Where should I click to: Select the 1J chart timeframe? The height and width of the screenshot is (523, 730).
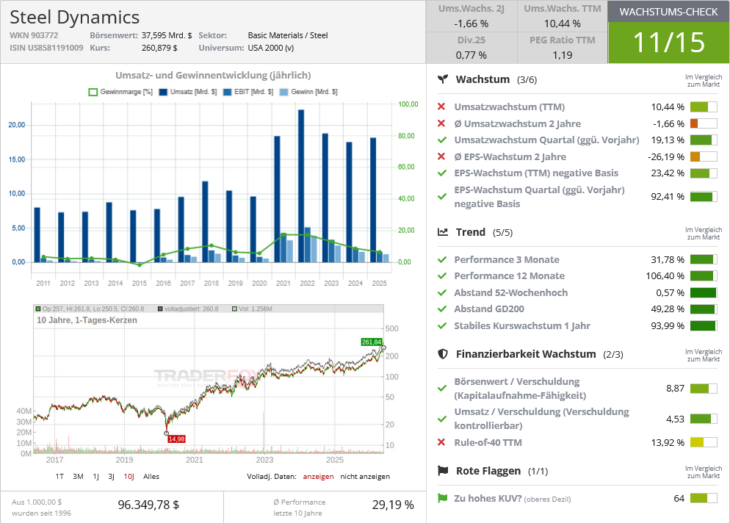coord(96,476)
